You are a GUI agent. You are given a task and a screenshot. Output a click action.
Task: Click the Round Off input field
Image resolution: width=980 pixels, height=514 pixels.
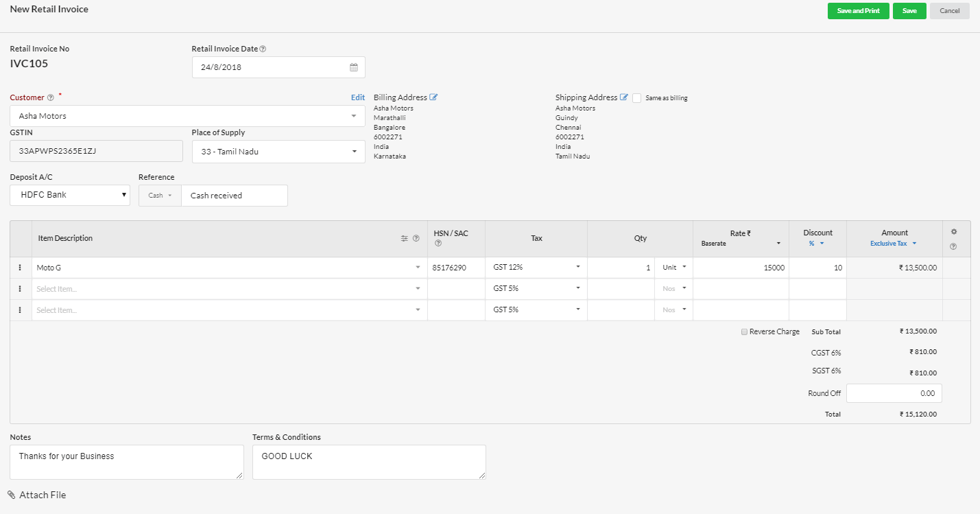(894, 393)
